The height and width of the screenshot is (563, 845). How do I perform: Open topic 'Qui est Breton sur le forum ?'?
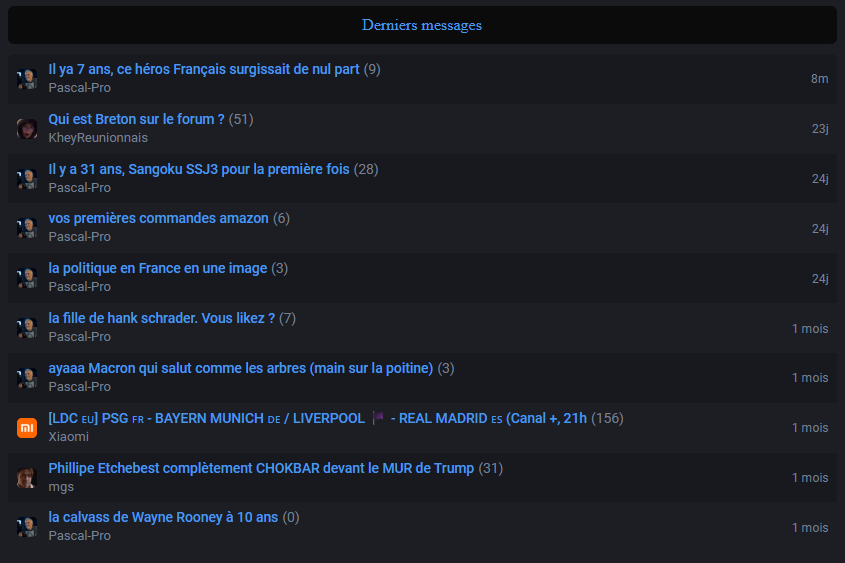[x=137, y=119]
